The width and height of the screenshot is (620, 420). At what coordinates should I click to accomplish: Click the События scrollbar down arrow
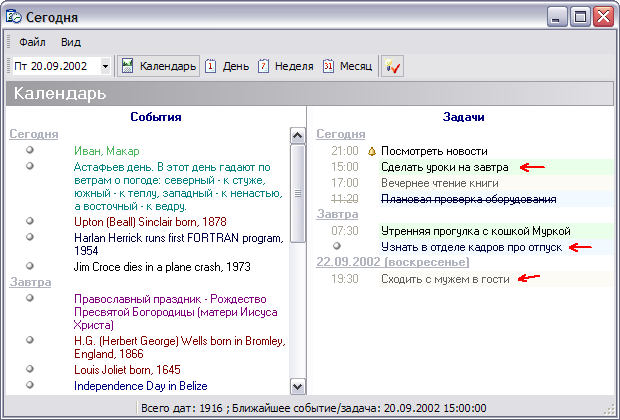(297, 386)
